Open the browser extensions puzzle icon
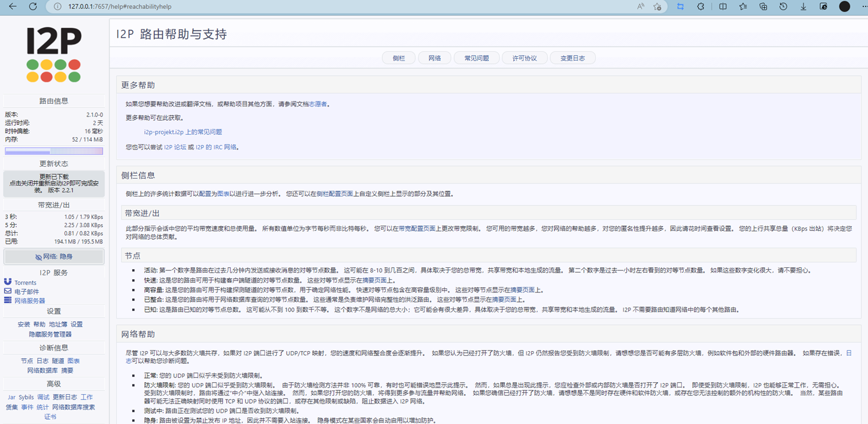Screen dimensions: 868x424 [701, 7]
